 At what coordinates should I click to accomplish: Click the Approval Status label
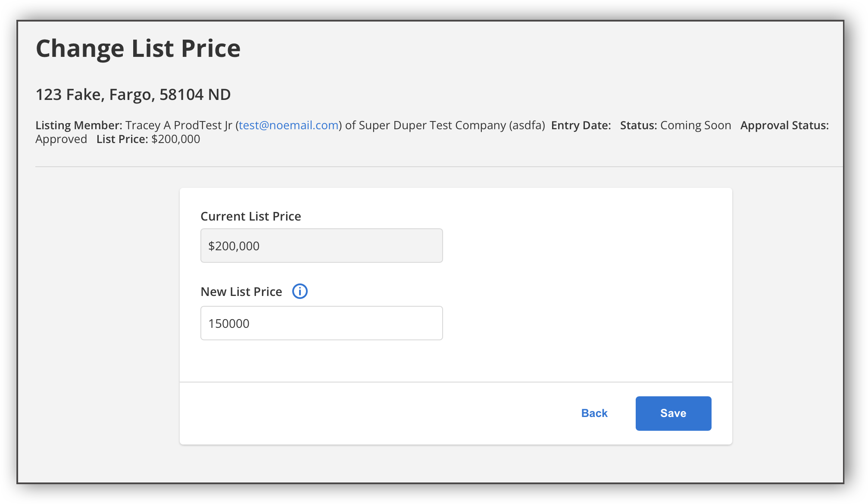point(784,125)
